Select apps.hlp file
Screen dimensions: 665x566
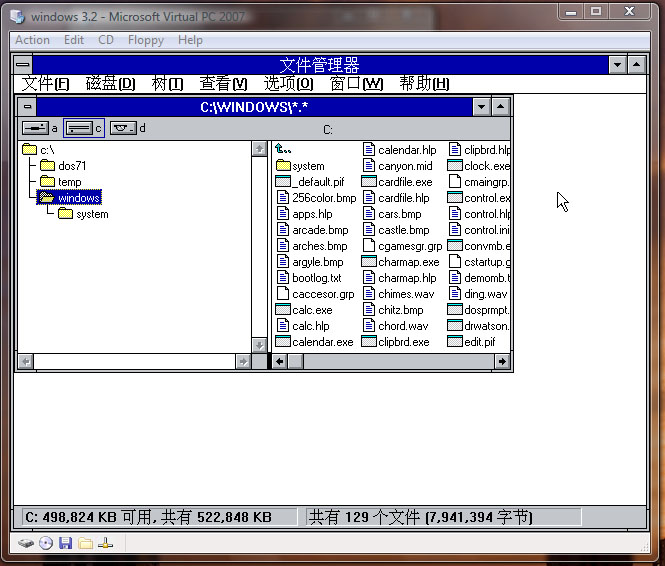click(305, 214)
